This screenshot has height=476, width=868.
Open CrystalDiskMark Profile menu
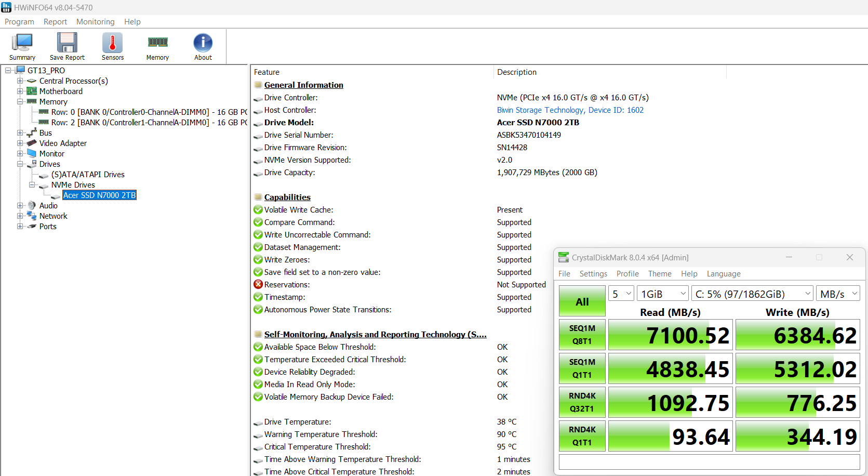coord(627,273)
